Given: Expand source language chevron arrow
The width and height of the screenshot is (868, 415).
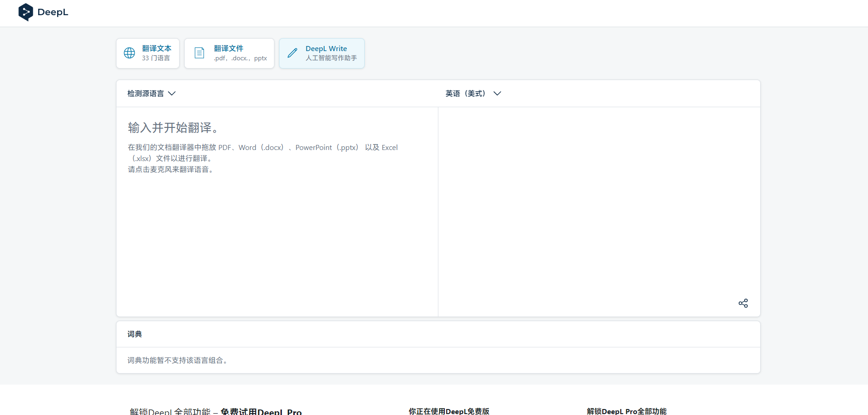Looking at the screenshot, I should pos(172,93).
